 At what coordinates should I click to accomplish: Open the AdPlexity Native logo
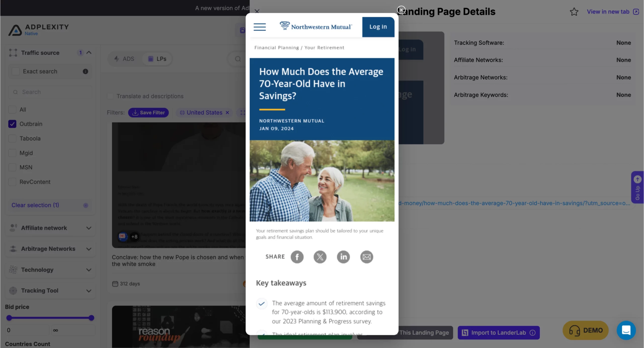click(38, 30)
